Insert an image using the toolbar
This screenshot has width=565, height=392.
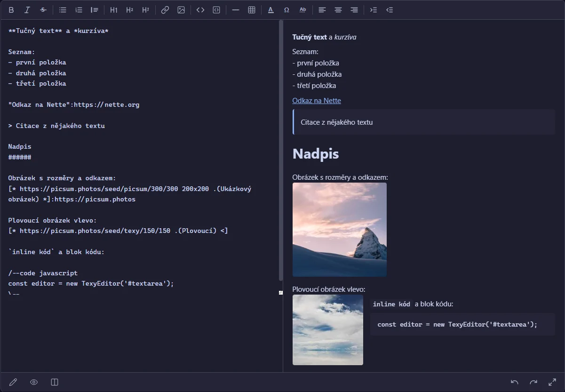(x=181, y=10)
